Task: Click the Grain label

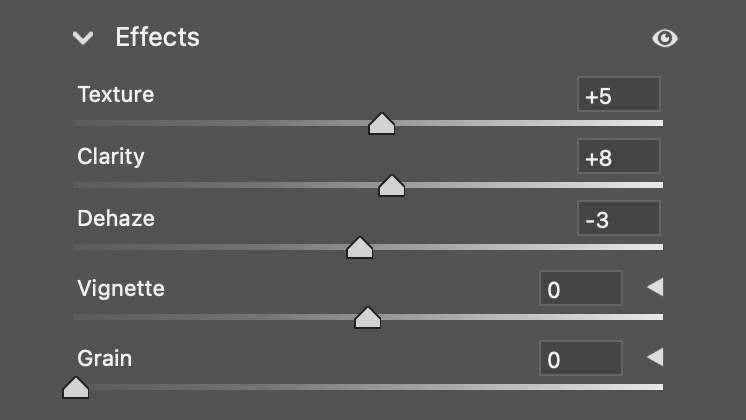Action: [x=104, y=358]
